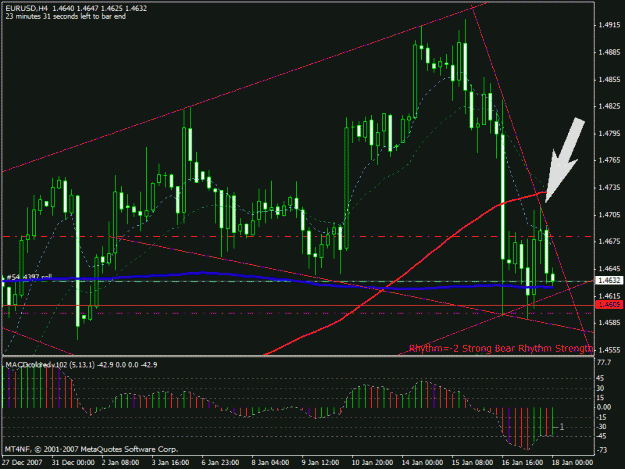
Task: Select the 0.00 MACD scale value
Action: pyautogui.click(x=604, y=407)
